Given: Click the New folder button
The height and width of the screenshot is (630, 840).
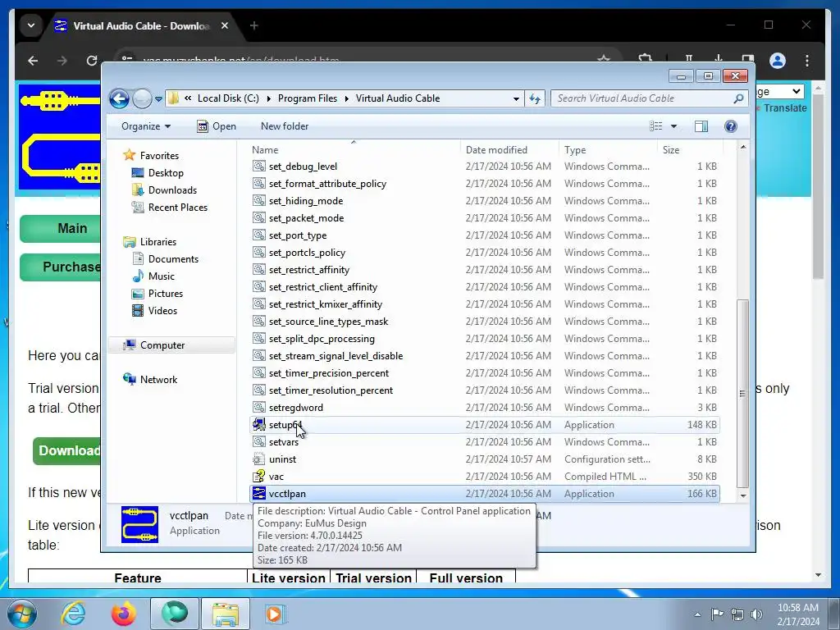Looking at the screenshot, I should (x=285, y=126).
